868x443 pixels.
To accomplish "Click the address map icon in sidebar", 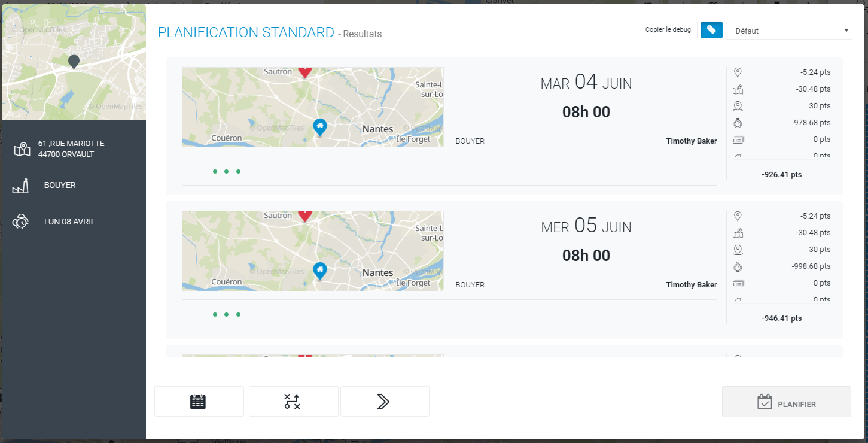I will coord(22,149).
